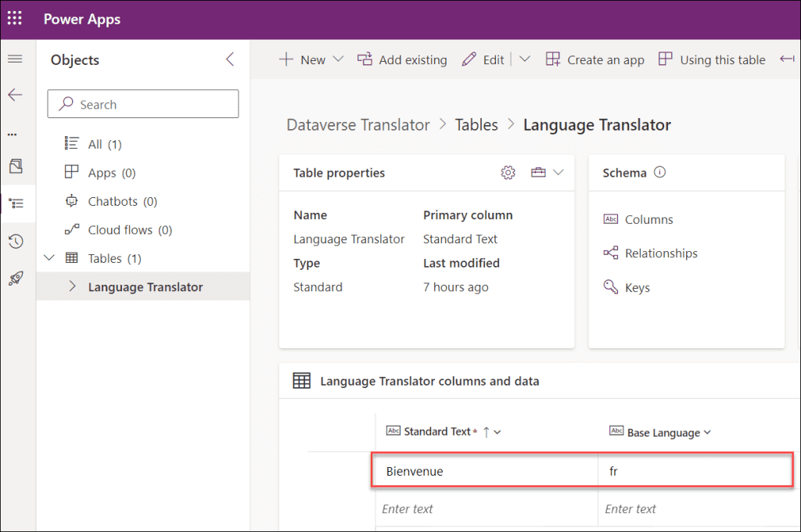Click the Edit command
The width and height of the screenshot is (801, 532).
[x=483, y=59]
